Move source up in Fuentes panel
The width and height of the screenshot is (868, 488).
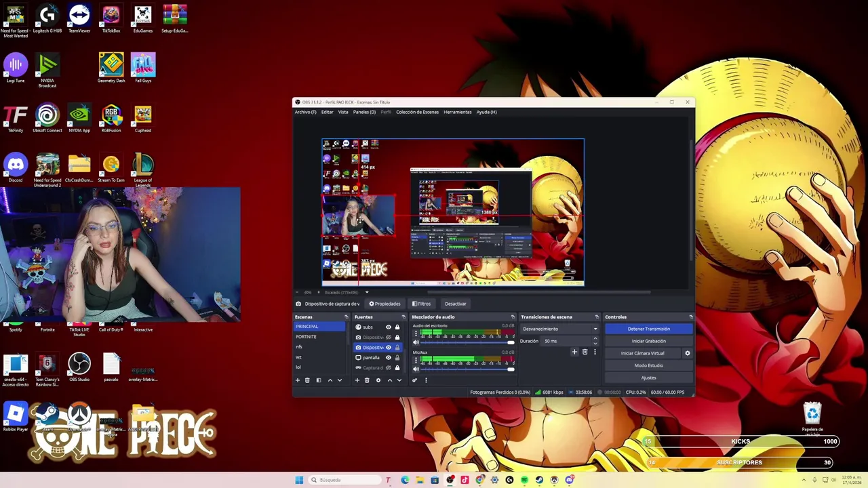coord(390,380)
